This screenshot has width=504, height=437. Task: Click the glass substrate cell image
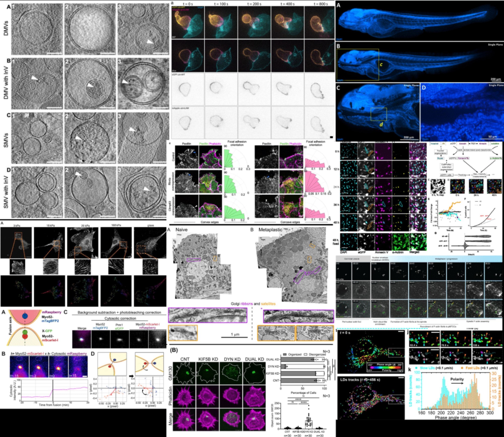click(x=150, y=243)
